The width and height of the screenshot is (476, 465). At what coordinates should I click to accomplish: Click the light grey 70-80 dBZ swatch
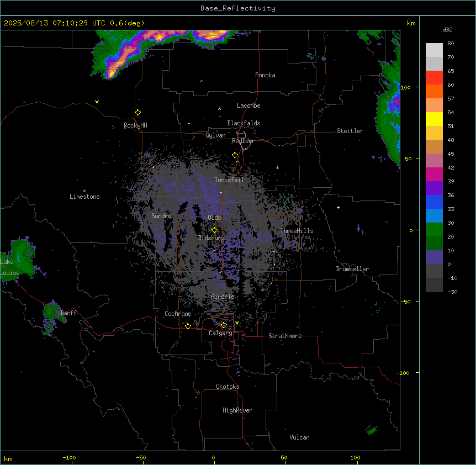[x=434, y=50]
